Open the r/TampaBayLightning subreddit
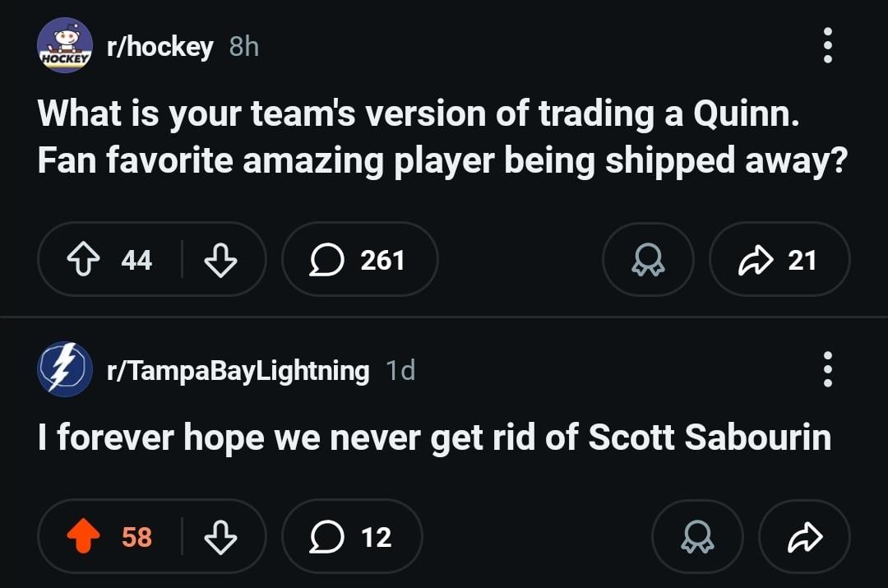Screen dimensions: 888x588 point(238,369)
